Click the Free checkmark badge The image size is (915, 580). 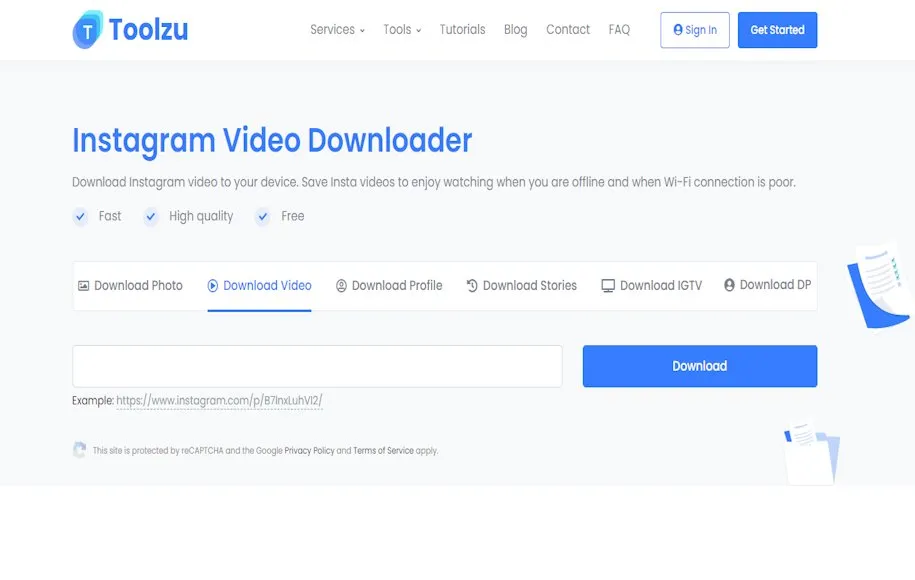pyautogui.click(x=263, y=216)
